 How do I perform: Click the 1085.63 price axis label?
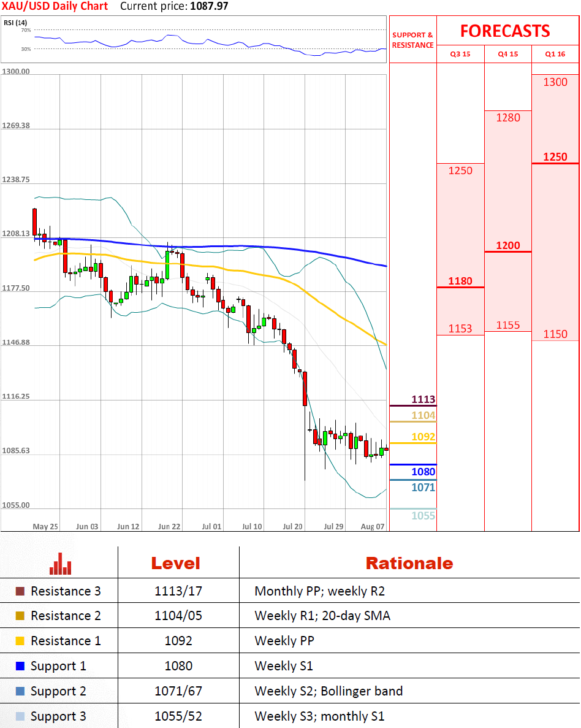pos(16,451)
